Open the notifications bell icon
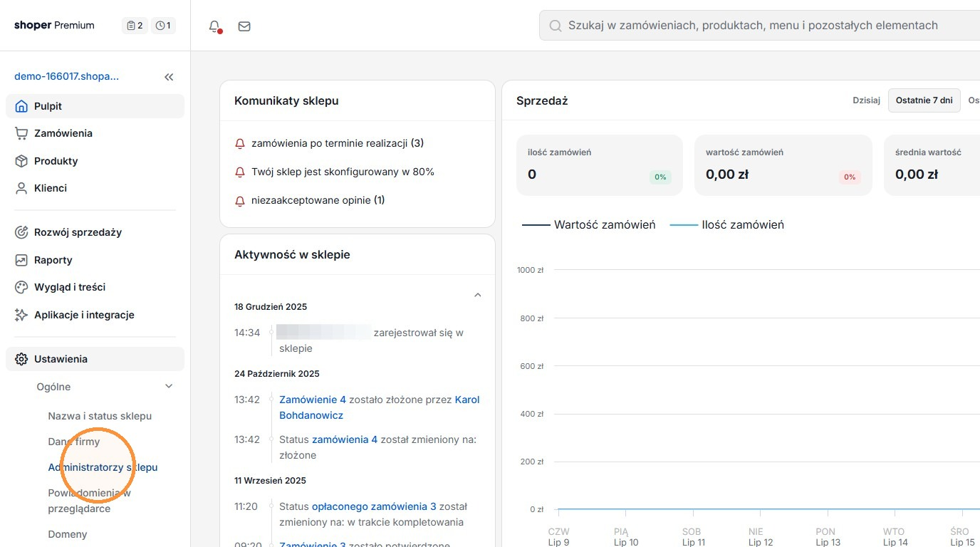Screen dimensions: 980x547 coord(214,26)
